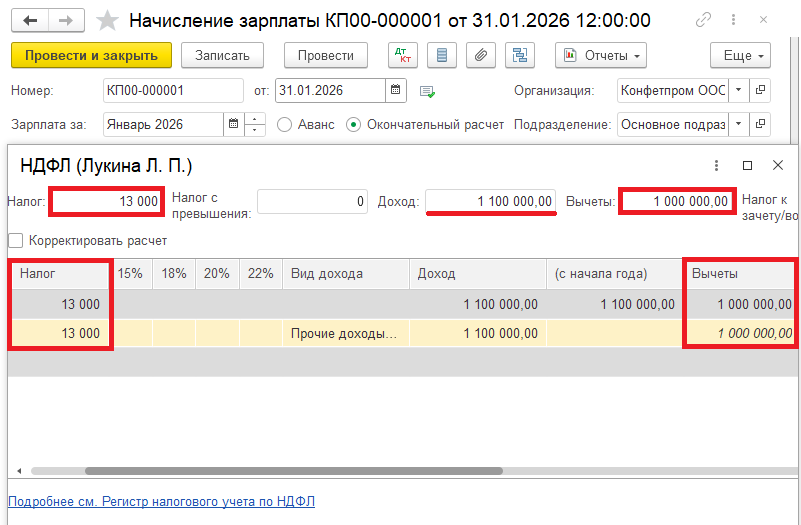Open the Отчеты dropdown menu
The image size is (801, 525).
[601, 55]
